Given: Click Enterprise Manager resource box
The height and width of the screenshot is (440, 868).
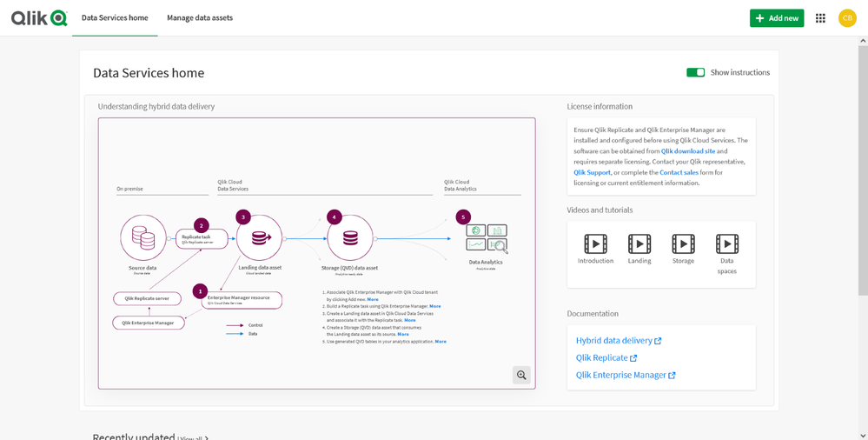Looking at the screenshot, I should [x=242, y=300].
